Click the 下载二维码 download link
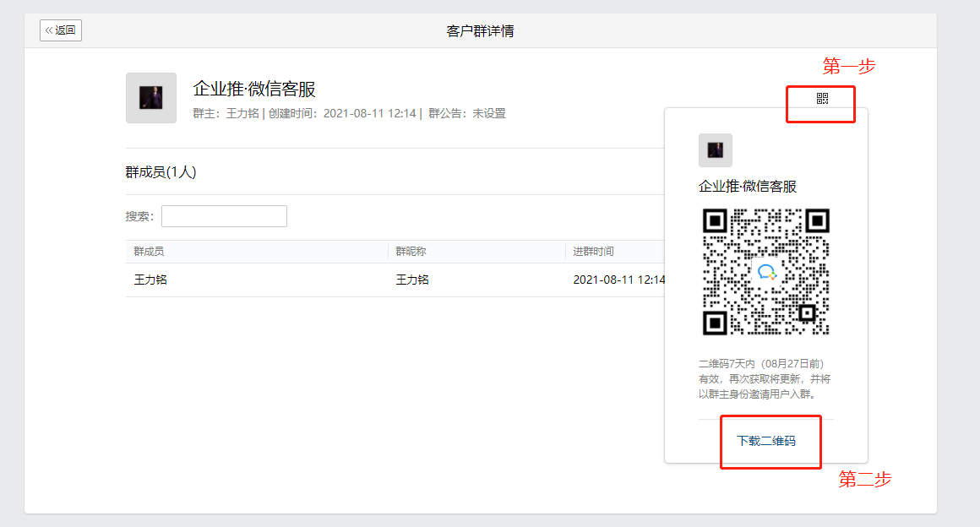Screen dimensions: 980x527 (x=766, y=441)
